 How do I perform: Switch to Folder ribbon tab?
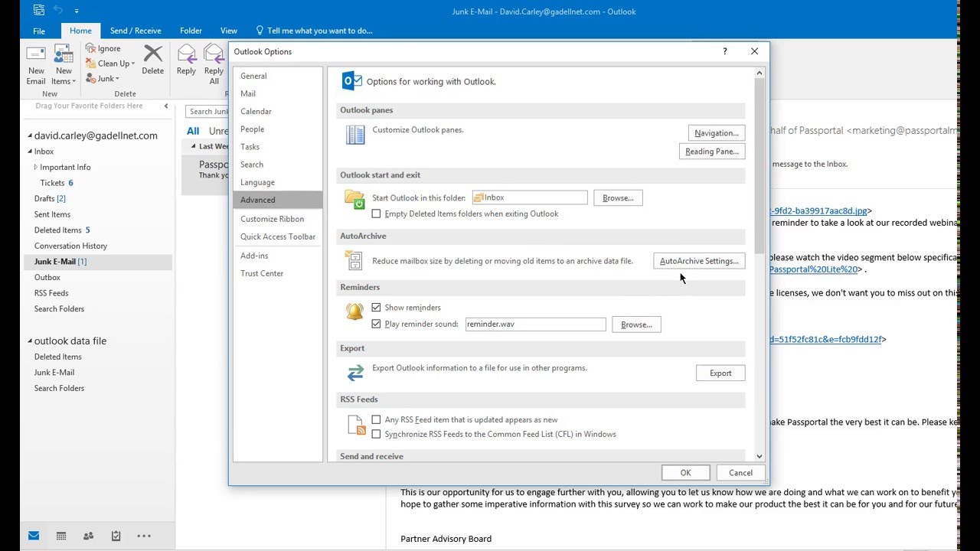click(x=191, y=31)
